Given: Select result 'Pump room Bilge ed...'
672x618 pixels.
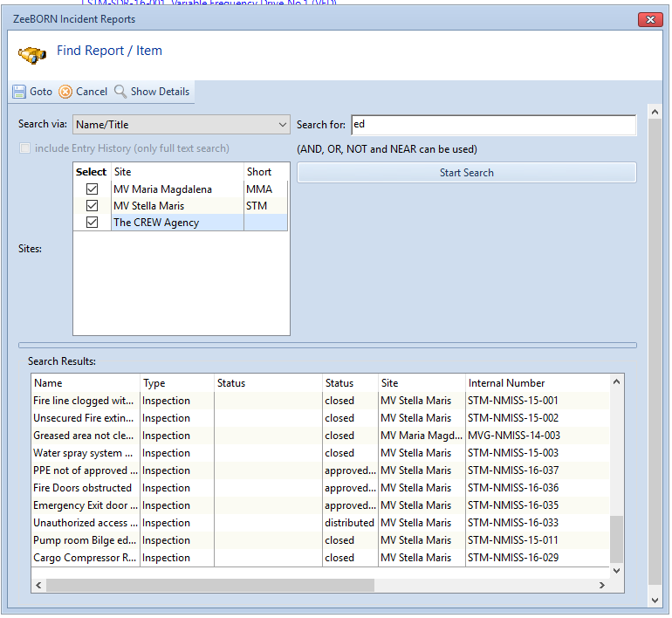Looking at the screenshot, I should click(x=320, y=540).
